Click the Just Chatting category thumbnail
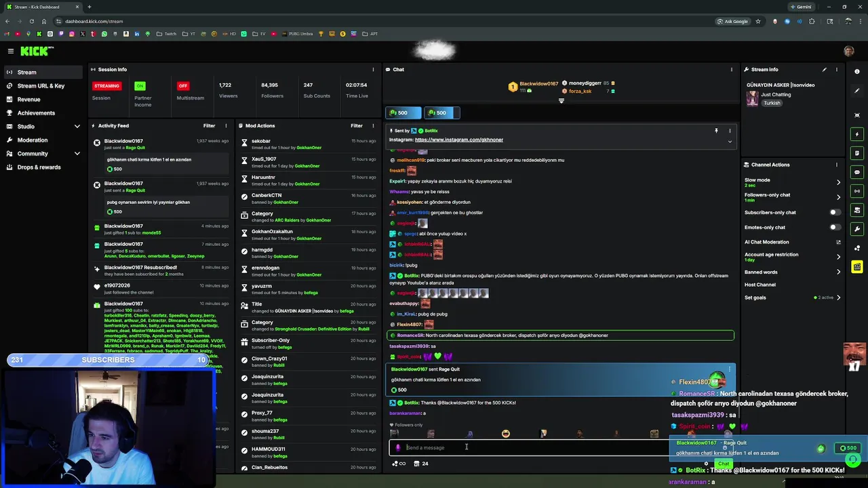 tap(752, 98)
